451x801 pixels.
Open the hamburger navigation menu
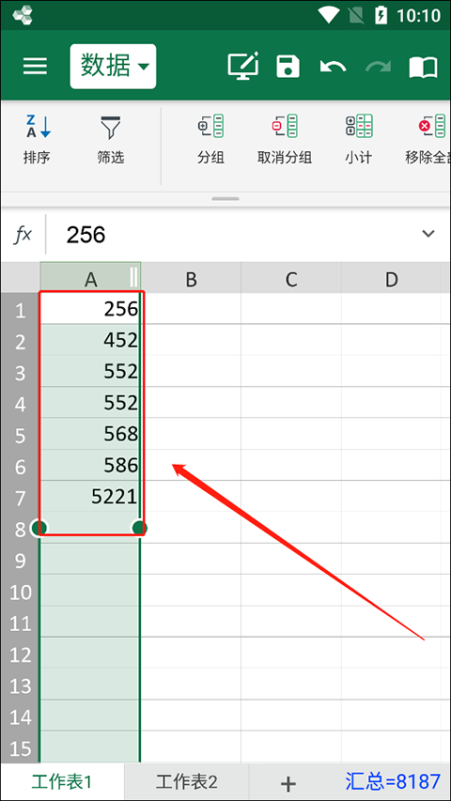point(35,66)
